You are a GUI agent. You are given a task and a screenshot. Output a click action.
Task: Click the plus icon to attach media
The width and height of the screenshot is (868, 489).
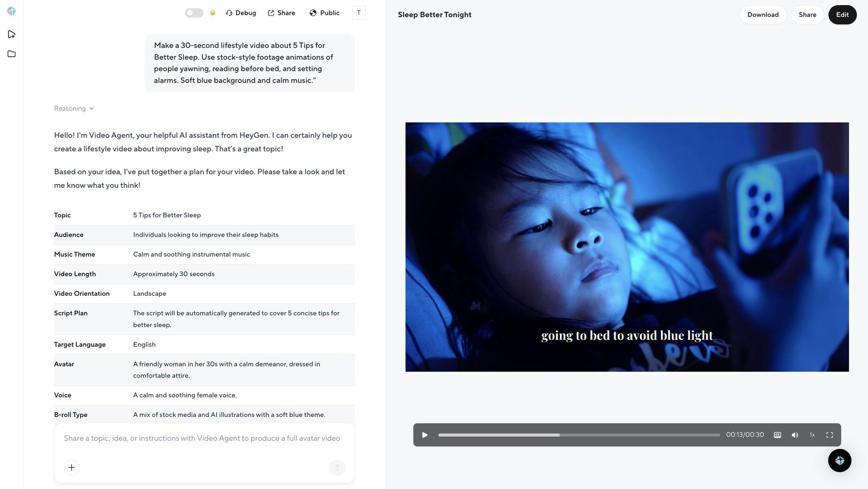71,467
